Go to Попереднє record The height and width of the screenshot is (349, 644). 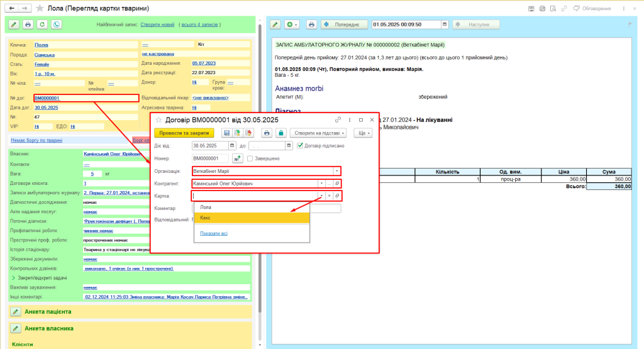(x=343, y=25)
